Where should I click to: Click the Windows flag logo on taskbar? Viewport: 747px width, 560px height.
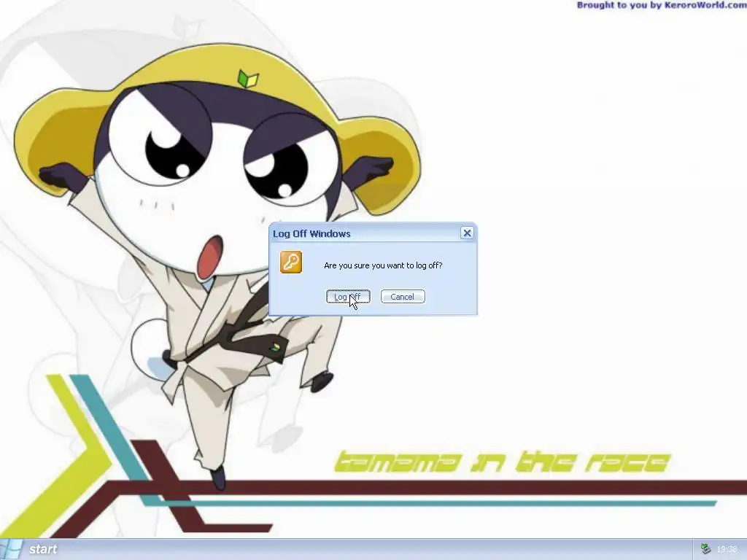(10, 550)
